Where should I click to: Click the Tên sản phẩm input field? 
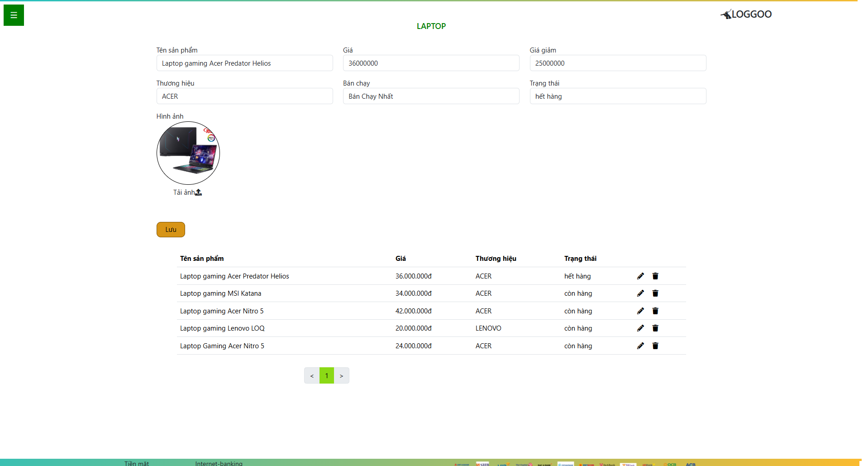click(244, 63)
